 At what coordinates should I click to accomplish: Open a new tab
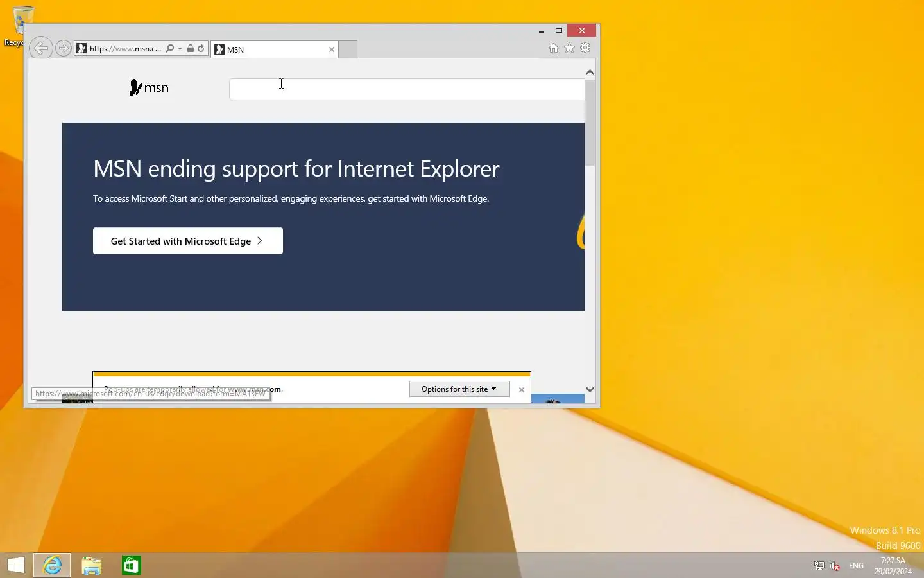pos(348,49)
